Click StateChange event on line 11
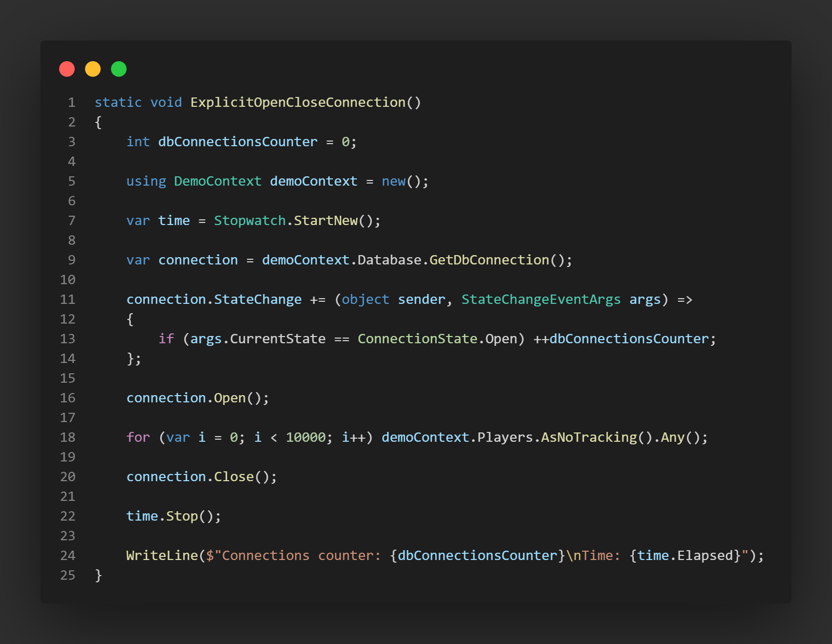 (258, 300)
